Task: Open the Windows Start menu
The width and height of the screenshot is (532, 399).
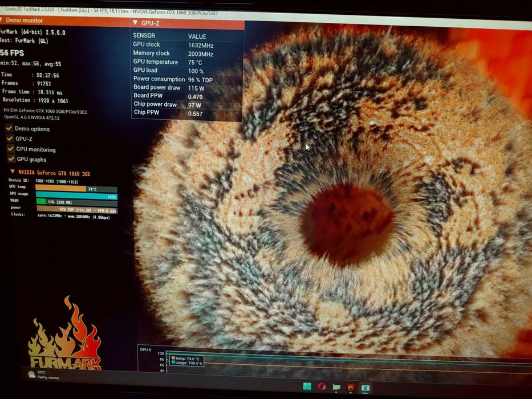Action: pyautogui.click(x=307, y=386)
